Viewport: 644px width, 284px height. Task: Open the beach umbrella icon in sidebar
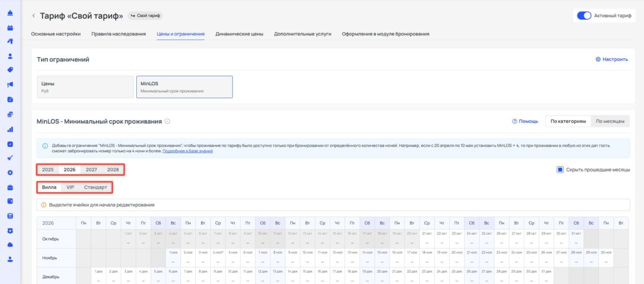[10, 41]
